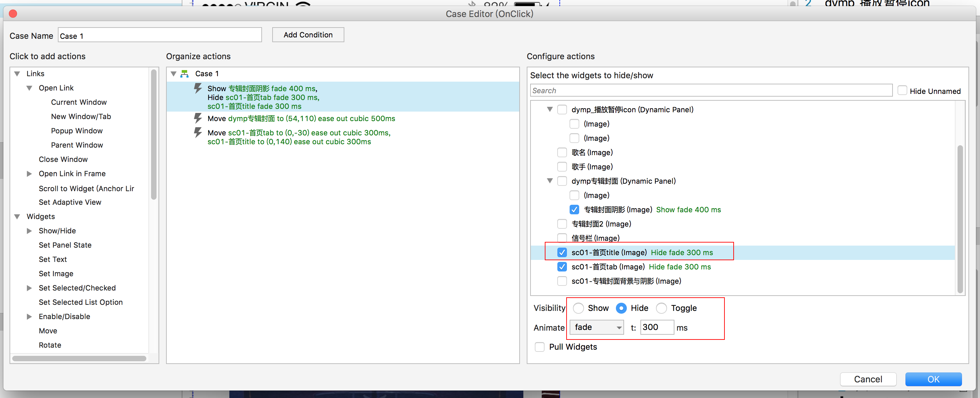Collapse the Links category

pyautogui.click(x=17, y=74)
